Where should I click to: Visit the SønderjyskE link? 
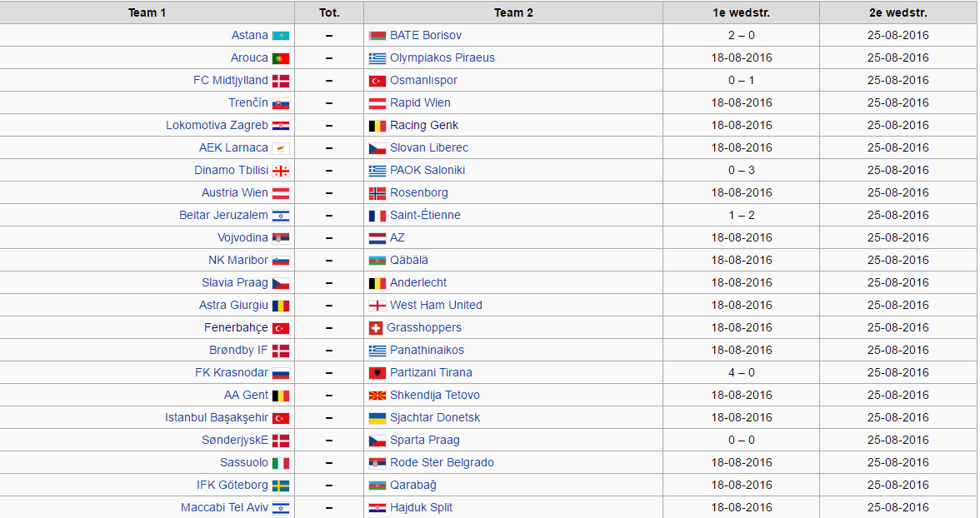point(235,441)
